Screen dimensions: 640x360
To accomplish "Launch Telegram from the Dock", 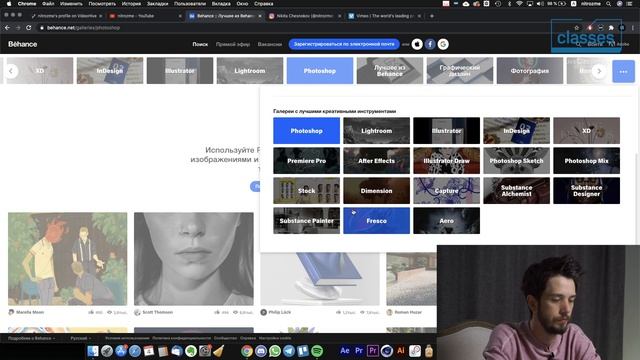I will 289,351.
